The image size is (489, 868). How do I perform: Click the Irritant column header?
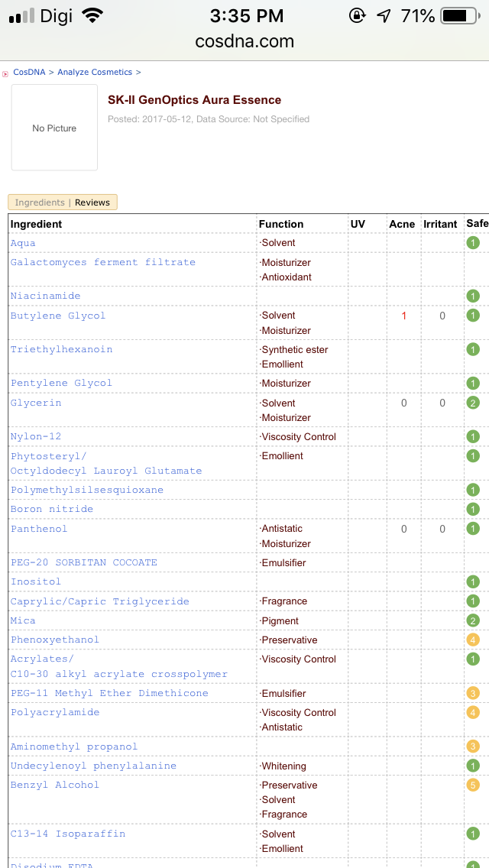click(x=440, y=224)
